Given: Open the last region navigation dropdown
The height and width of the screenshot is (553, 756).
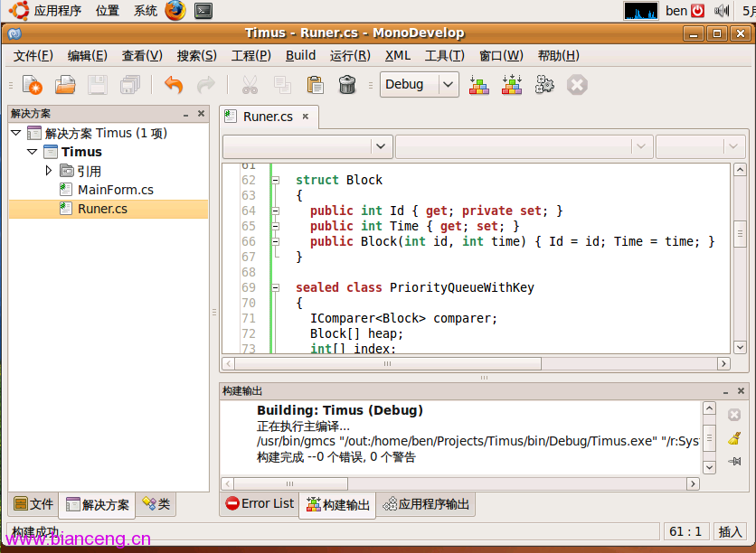Looking at the screenshot, I should click(x=700, y=146).
